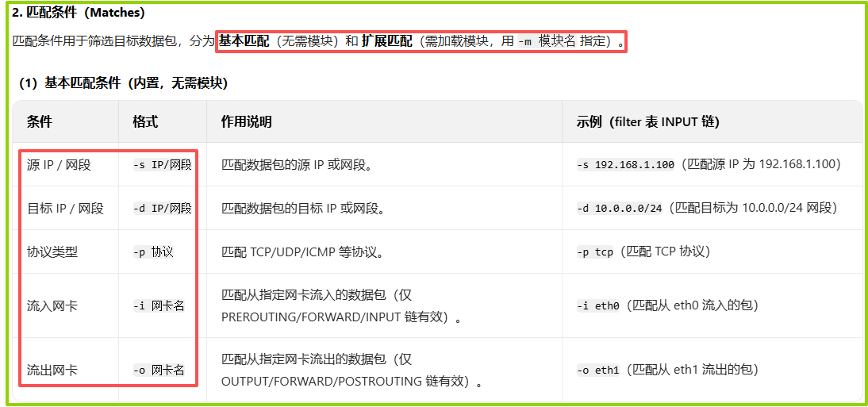Click the '-o 网卡名' format code
The width and height of the screenshot is (868, 407).
[159, 370]
